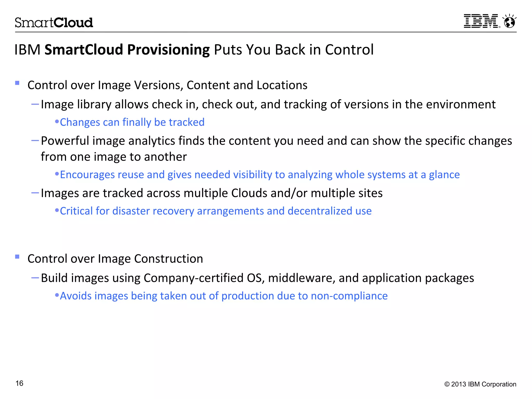Image resolution: width=532 pixels, height=399 pixels.
Task: Click 'Encourages reuse and gives needed visibility' line
Action: pyautogui.click(x=260, y=175)
